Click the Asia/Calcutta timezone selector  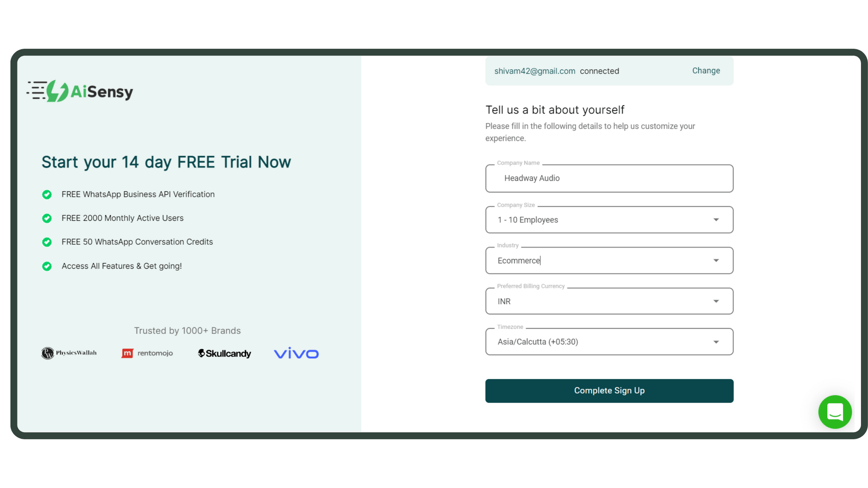[608, 341]
